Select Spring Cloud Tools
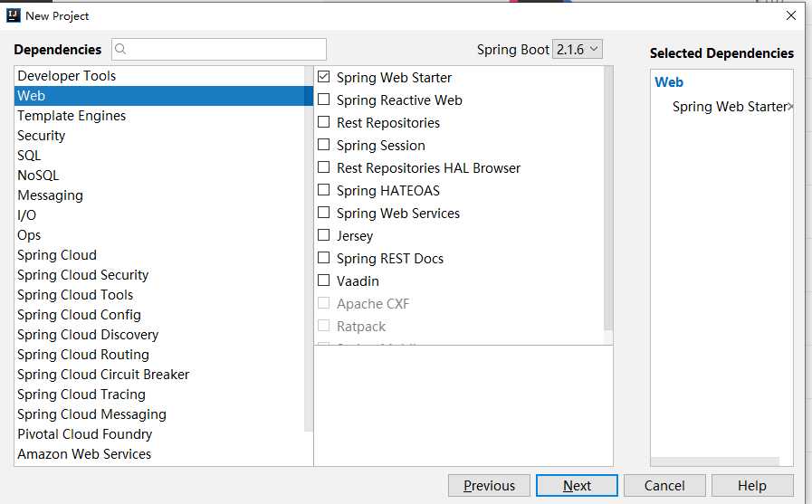812x504 pixels. [164, 295]
